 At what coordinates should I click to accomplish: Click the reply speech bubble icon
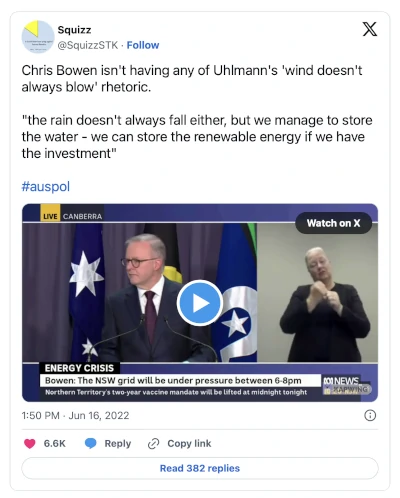[90, 444]
